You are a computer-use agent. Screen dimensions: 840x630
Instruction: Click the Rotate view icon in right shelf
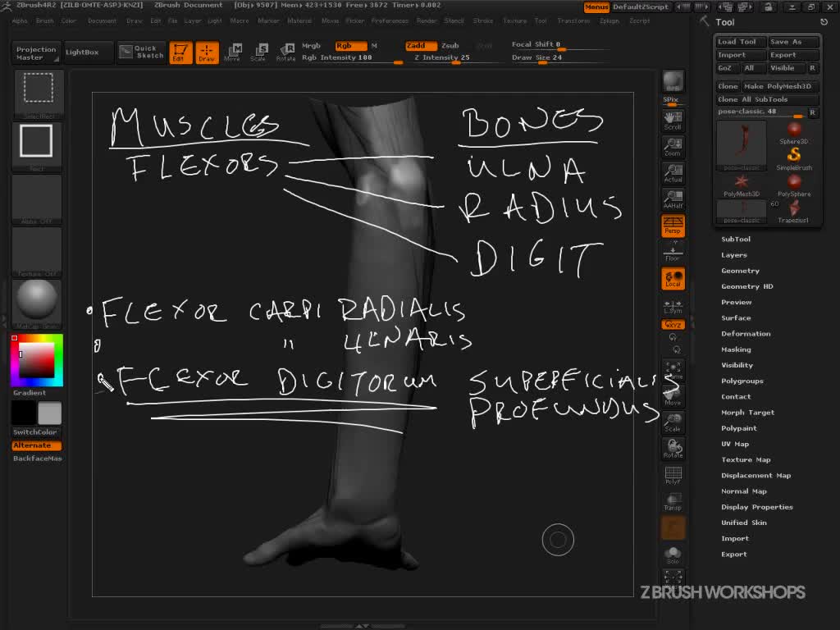pos(673,449)
